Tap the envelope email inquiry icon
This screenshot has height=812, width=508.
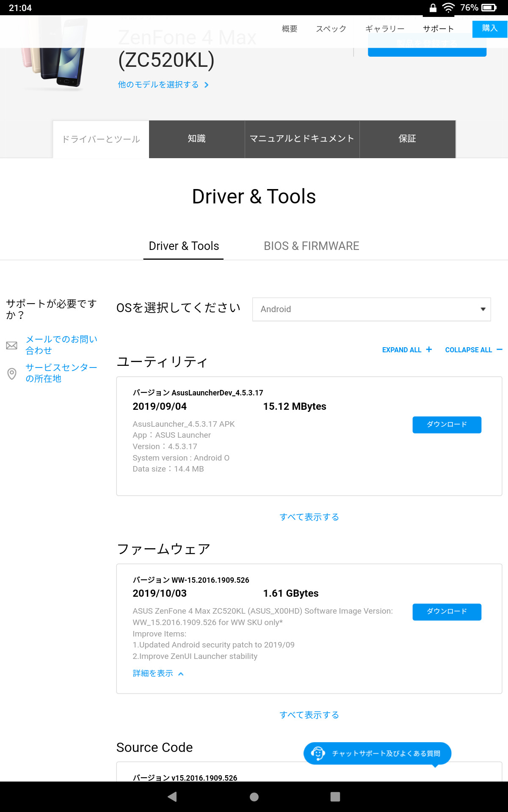click(12, 346)
